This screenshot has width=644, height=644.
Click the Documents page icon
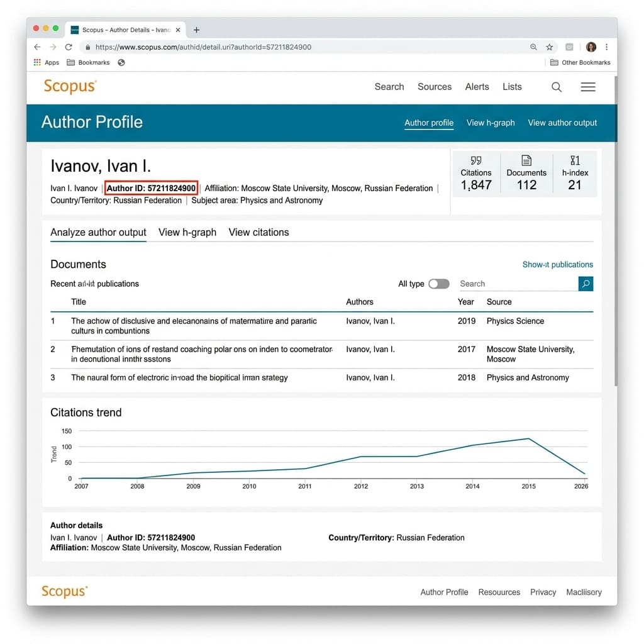tap(526, 160)
